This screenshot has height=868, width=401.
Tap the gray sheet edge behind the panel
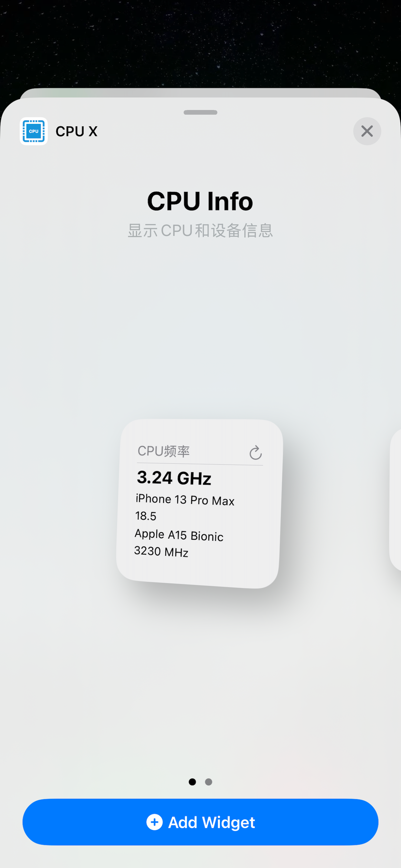point(200,93)
